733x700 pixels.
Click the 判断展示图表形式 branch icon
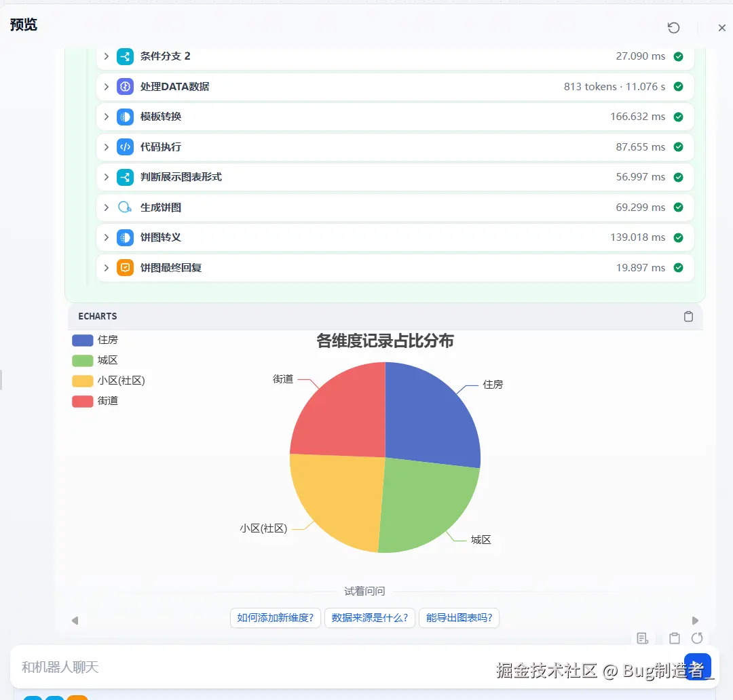click(x=125, y=177)
